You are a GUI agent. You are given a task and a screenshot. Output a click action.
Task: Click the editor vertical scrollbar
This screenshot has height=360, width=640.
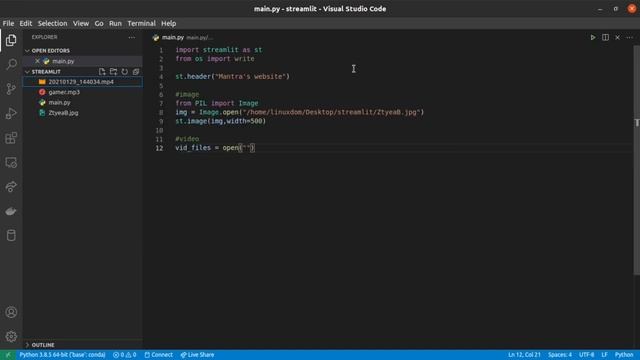(636, 159)
